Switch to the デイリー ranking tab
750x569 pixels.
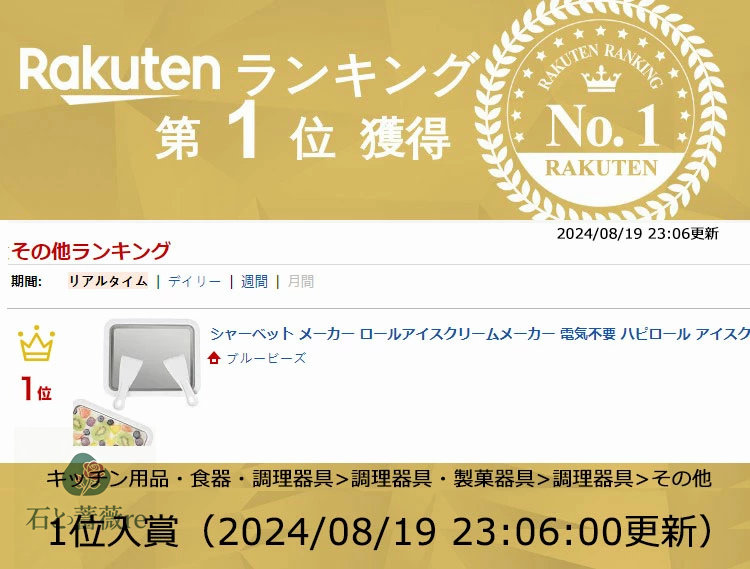point(194,282)
